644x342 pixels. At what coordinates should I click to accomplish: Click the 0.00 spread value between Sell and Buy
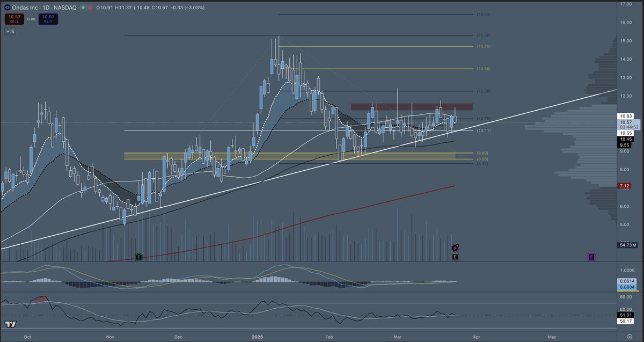click(x=31, y=19)
